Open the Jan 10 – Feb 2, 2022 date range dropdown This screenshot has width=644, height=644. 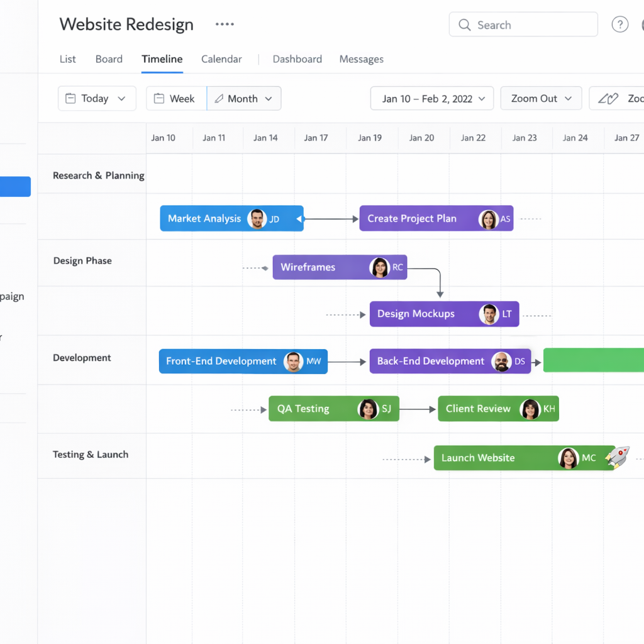(x=432, y=99)
